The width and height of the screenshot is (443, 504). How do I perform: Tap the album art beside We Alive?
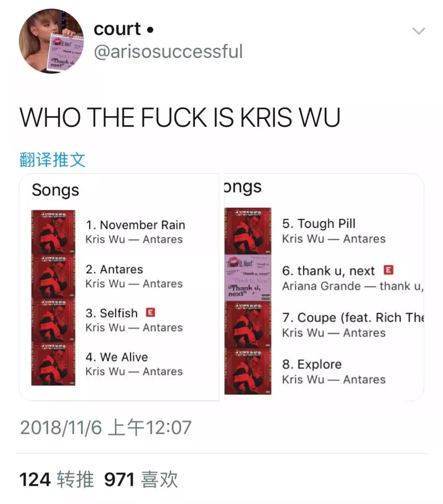point(53,364)
